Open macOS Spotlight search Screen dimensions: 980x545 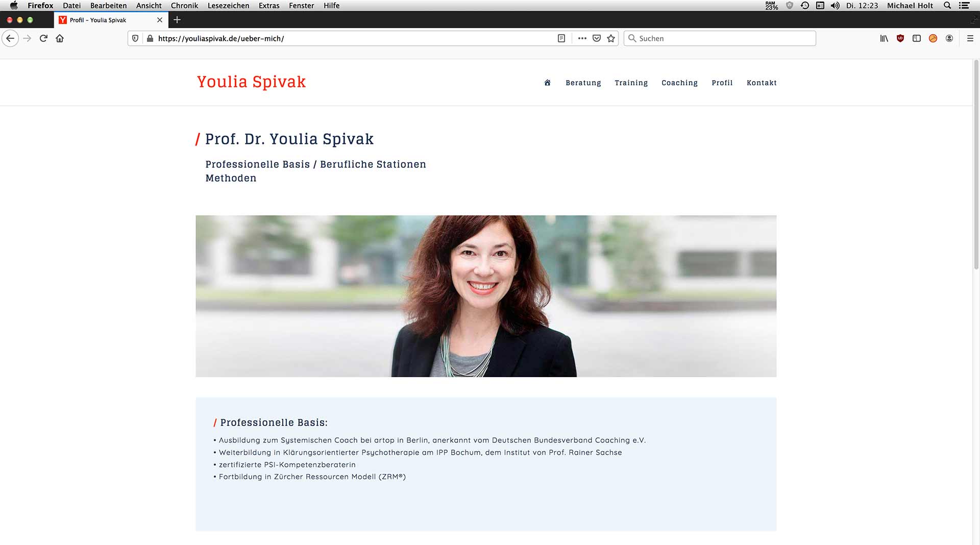tap(947, 6)
